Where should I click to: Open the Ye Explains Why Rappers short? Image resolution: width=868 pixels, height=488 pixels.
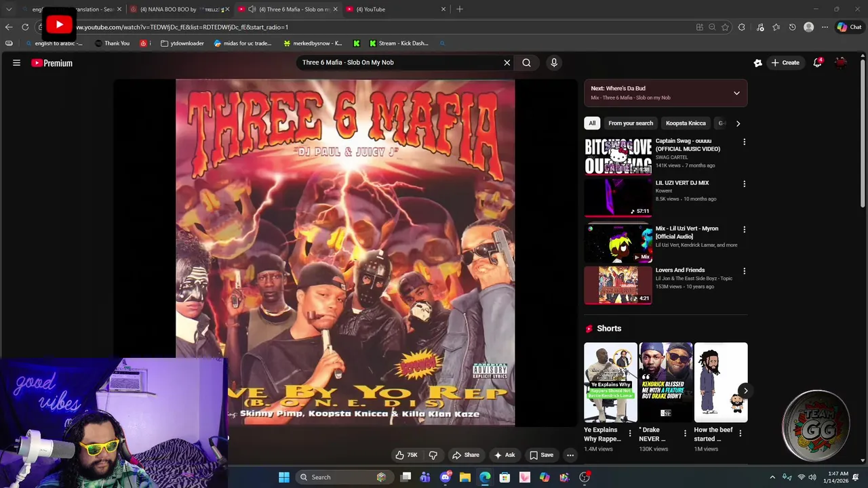610,382
